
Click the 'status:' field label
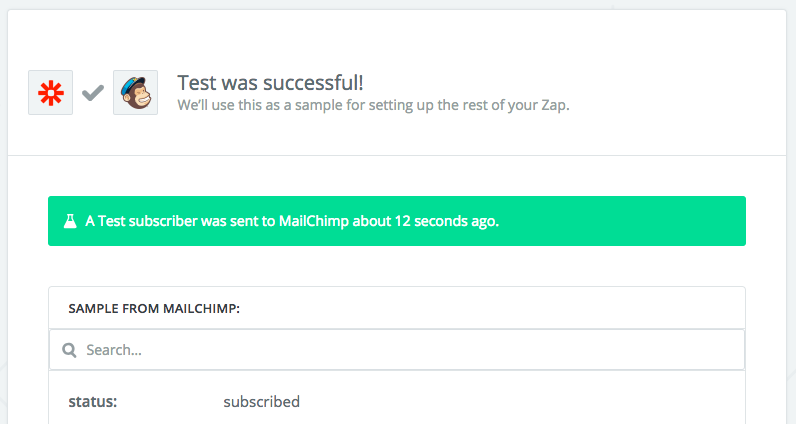92,401
